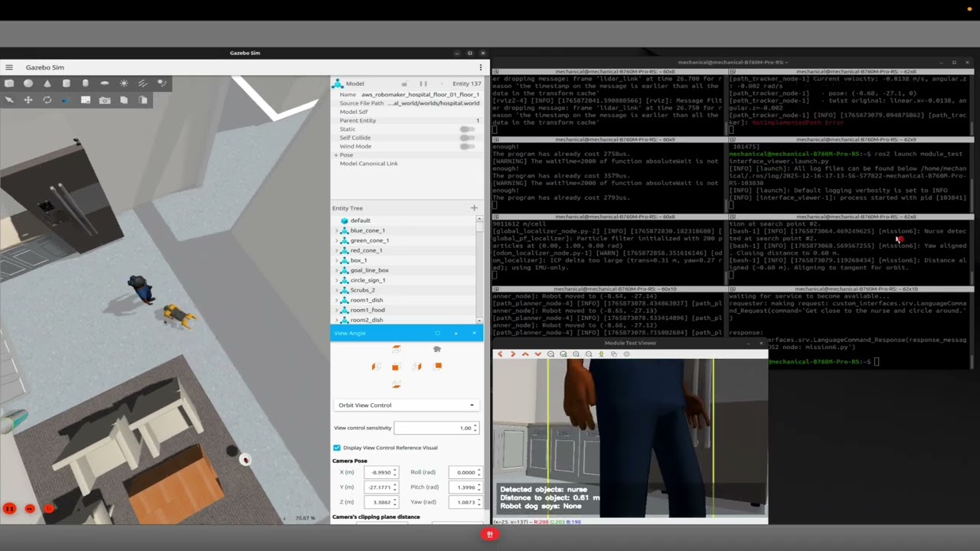This screenshot has height=551, width=980.
Task: Select bottom view angle cube
Action: click(x=396, y=384)
